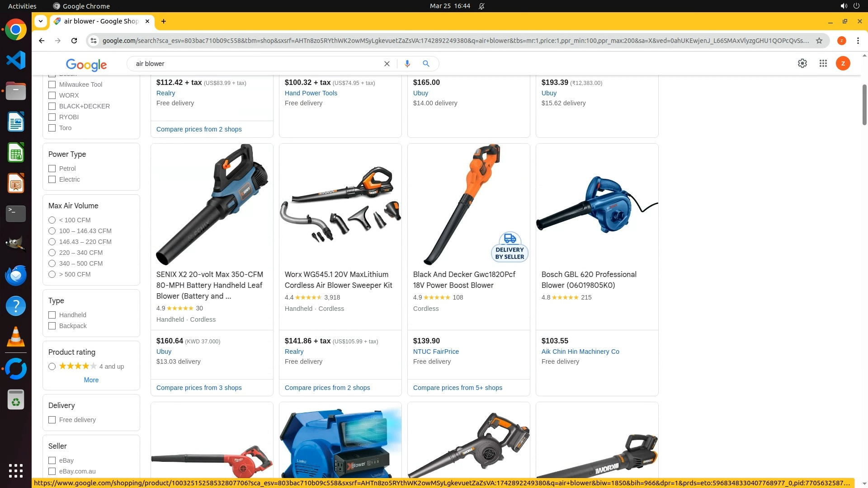Switch to air blower Google Shopping tab
This screenshot has width=868, height=488.
click(103, 21)
